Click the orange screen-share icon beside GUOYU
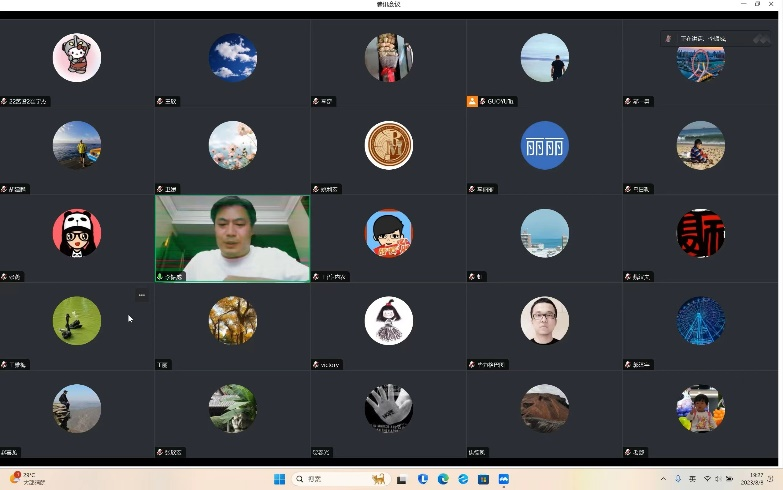The width and height of the screenshot is (783, 490). pyautogui.click(x=472, y=101)
